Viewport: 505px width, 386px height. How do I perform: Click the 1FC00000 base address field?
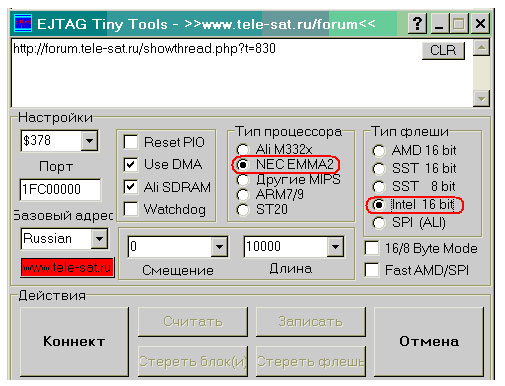(60, 189)
